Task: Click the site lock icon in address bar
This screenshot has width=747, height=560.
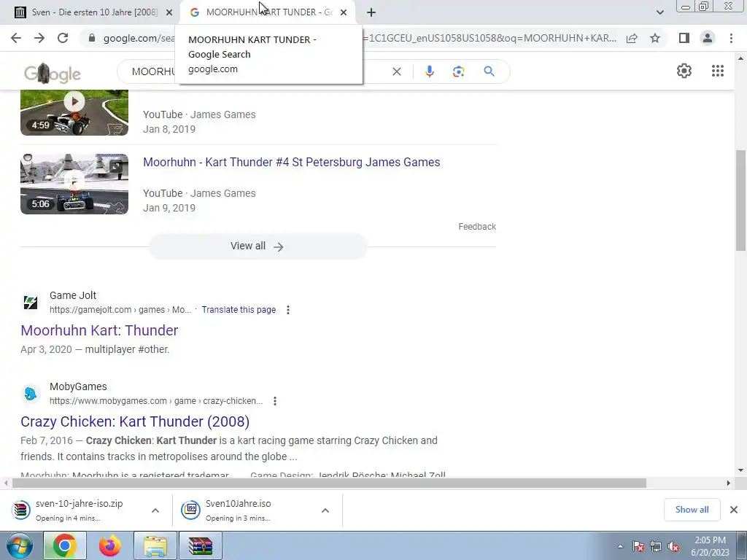Action: click(x=91, y=38)
